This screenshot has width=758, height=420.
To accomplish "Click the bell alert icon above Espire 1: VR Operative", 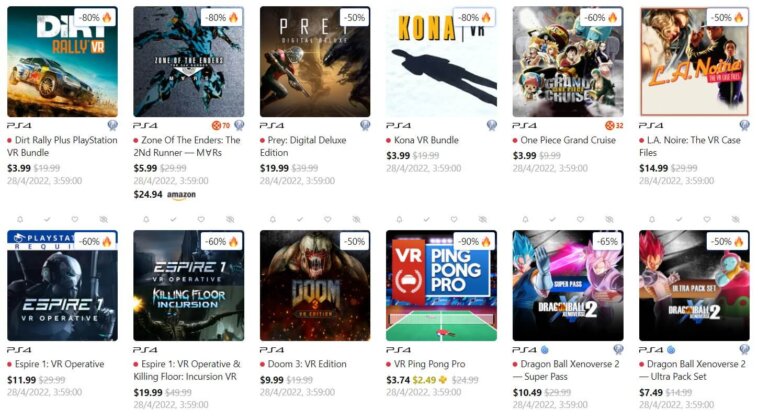I will pos(20,219).
